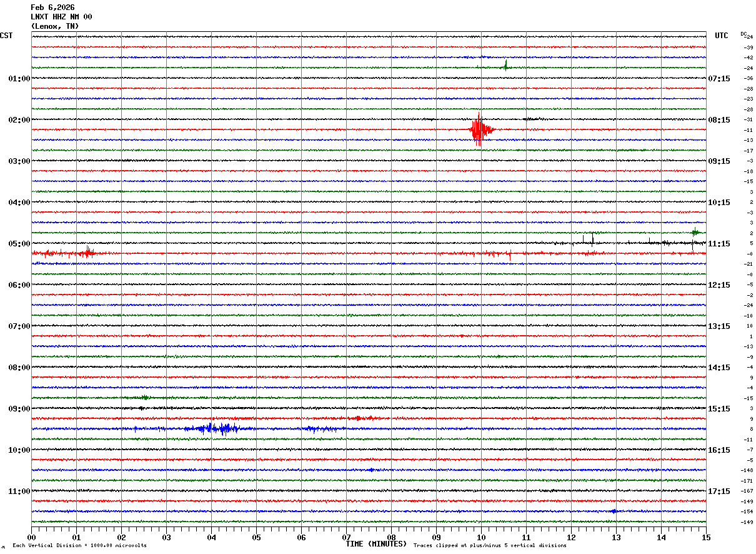This screenshot has width=756, height=554.
Task: Click the -171 DC offset value
Action: tap(747, 481)
